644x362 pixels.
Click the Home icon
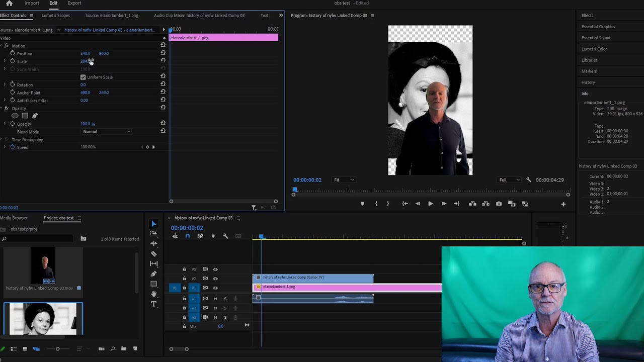click(9, 4)
